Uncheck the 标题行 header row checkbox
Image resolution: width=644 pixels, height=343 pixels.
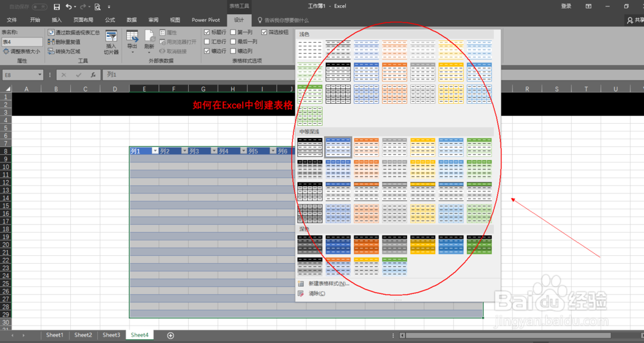pos(207,32)
